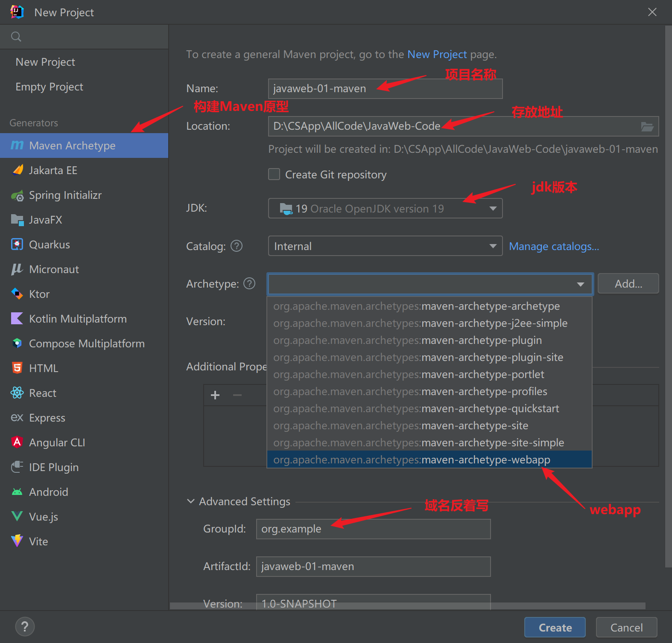Edit the 1.0-SNAPSHOT version field
Viewport: 672px width, 643px height.
coord(373,602)
